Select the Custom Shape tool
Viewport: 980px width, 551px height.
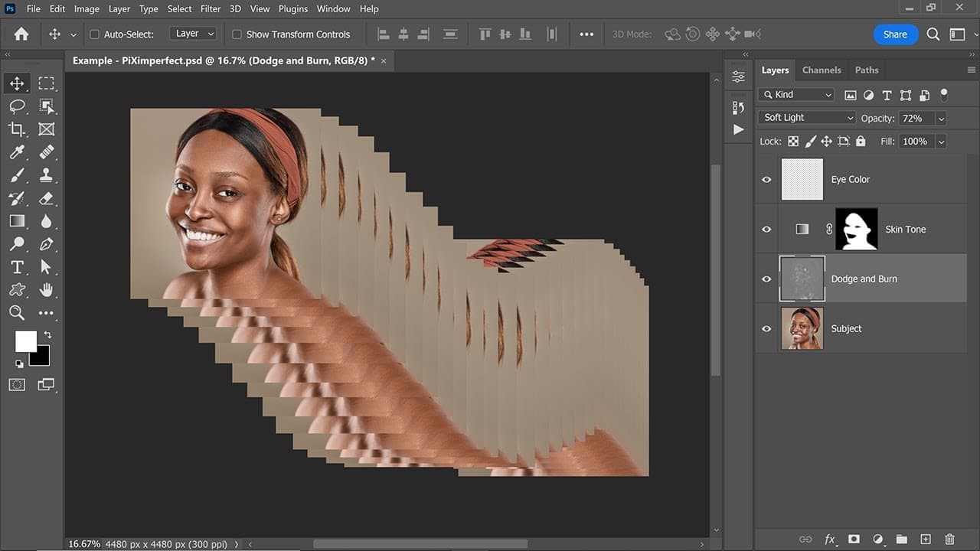17,290
